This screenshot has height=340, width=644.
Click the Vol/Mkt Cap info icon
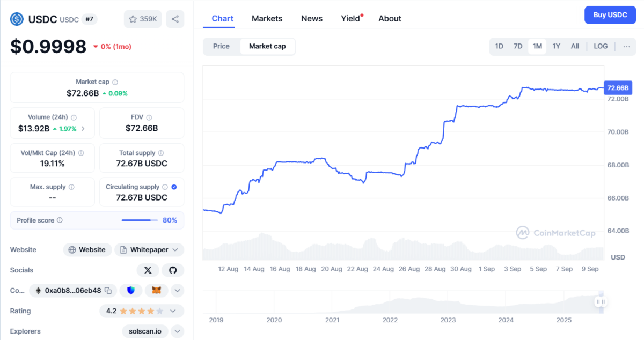pos(82,153)
